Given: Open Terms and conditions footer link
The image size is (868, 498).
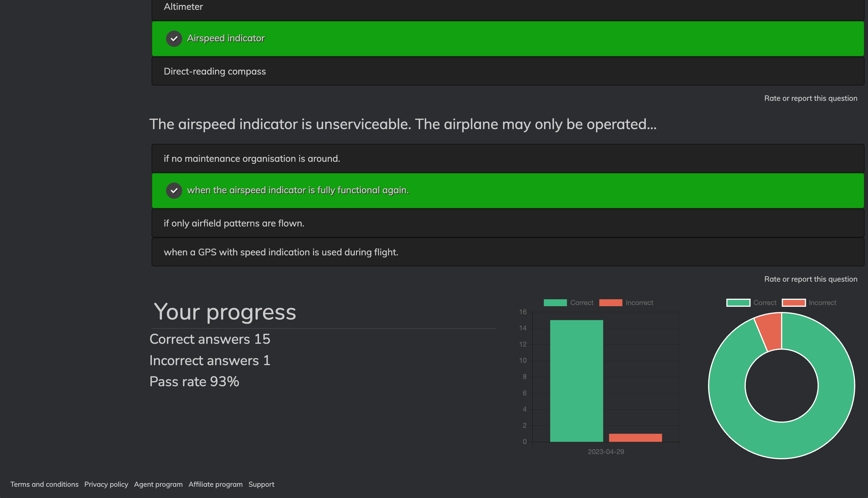Looking at the screenshot, I should click(x=44, y=484).
